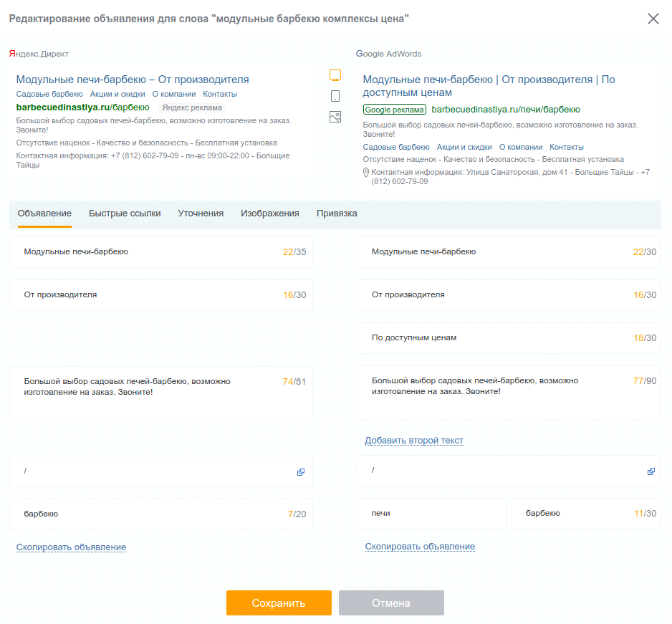Edit Google third headline По доступным ценам
This screenshot has width=672, height=624.
point(509,337)
